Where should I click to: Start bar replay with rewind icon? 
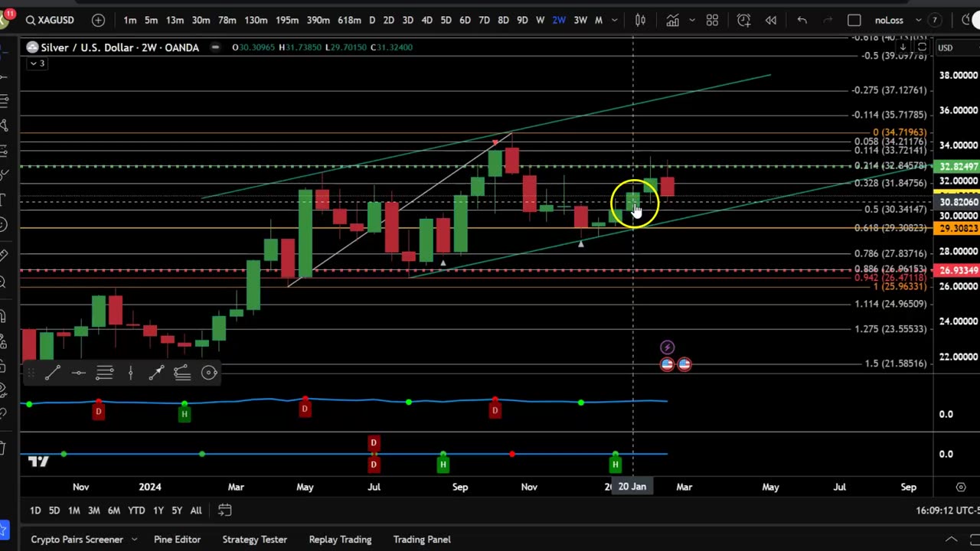(771, 20)
